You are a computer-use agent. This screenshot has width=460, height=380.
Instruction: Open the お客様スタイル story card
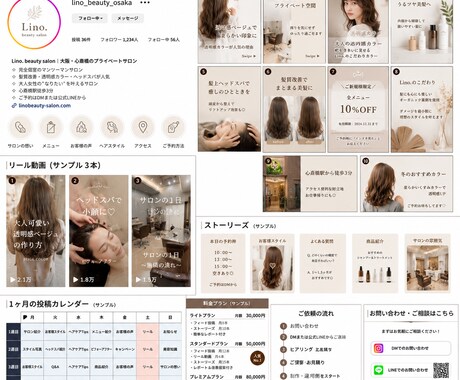coord(272,263)
